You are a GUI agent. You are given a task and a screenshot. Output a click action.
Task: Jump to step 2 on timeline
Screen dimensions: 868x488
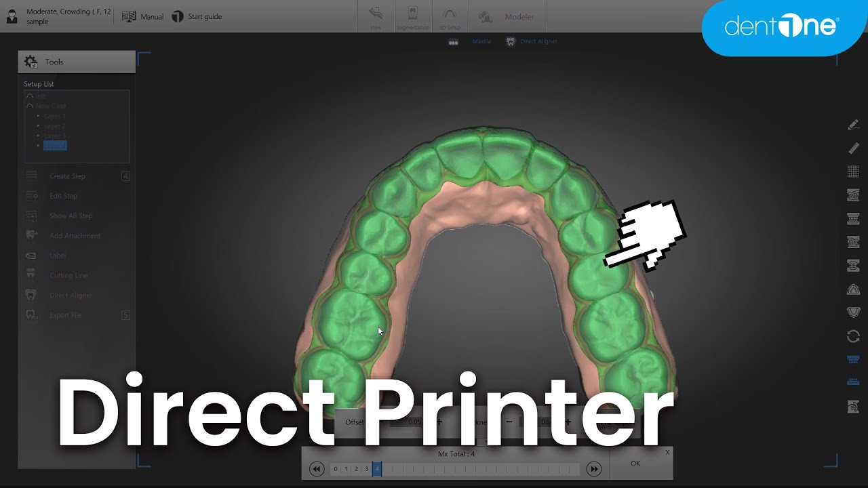pos(357,469)
